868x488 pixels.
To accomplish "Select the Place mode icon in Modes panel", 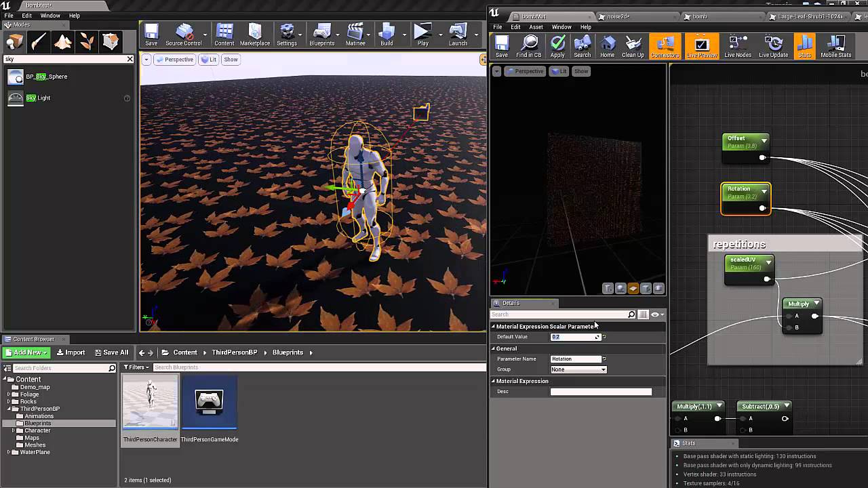I will pyautogui.click(x=15, y=42).
